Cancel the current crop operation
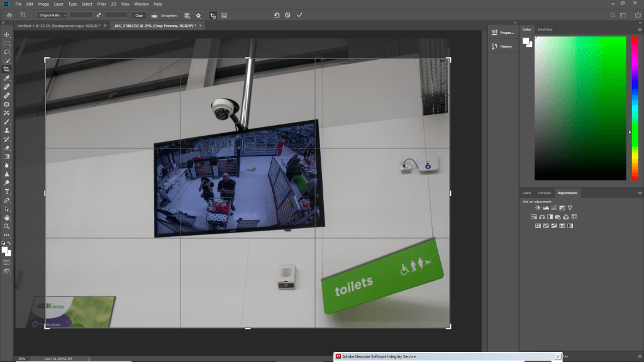The image size is (644, 362). coord(287,15)
